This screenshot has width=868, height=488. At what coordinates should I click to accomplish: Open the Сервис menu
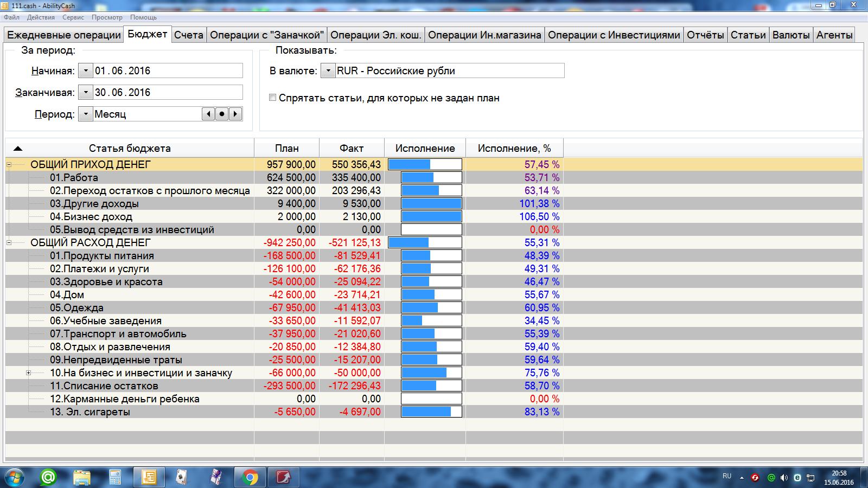click(x=73, y=17)
